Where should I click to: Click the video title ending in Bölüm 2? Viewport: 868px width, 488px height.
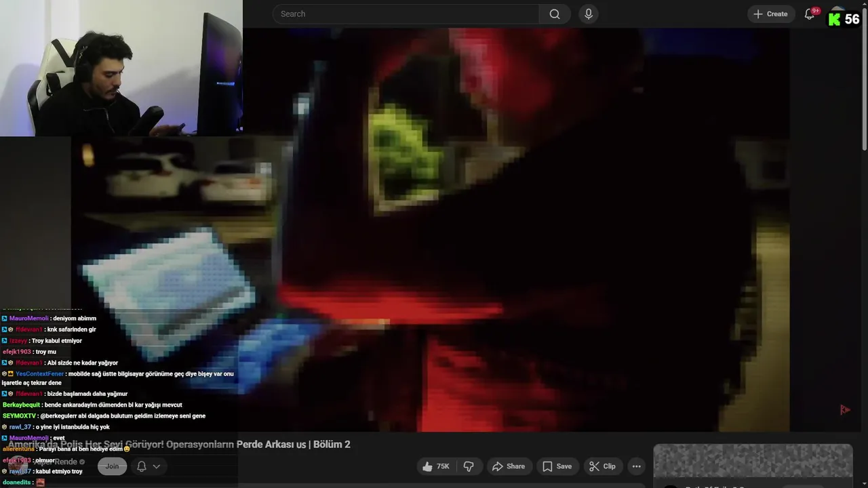179,444
